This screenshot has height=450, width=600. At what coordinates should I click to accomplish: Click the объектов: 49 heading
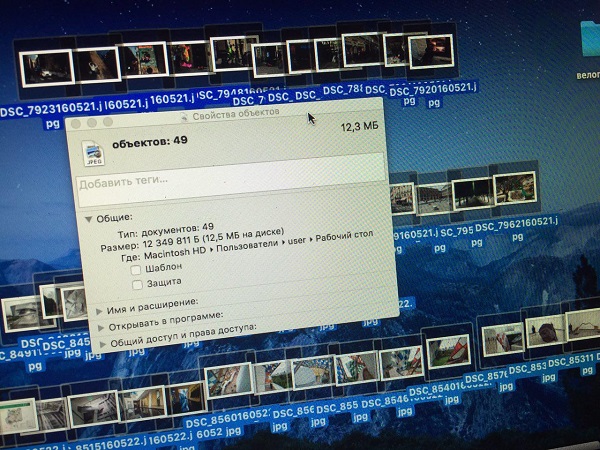150,142
